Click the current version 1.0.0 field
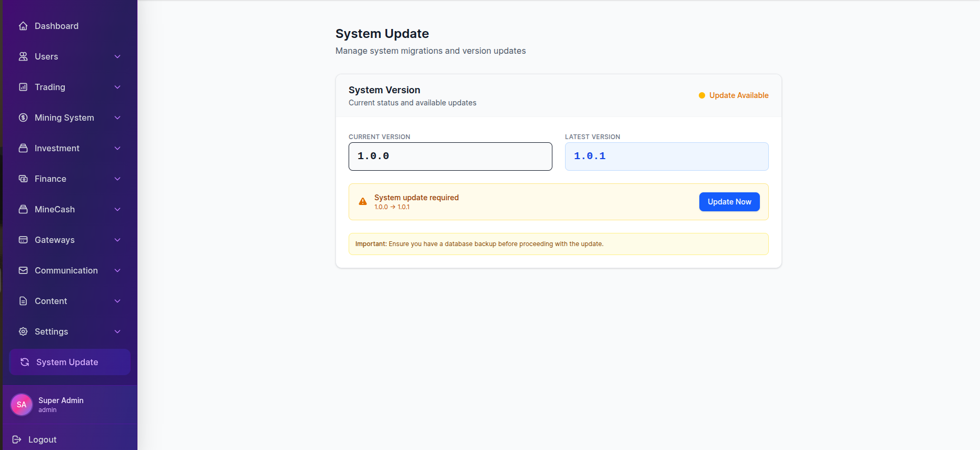The height and width of the screenshot is (450, 980). coord(450,156)
